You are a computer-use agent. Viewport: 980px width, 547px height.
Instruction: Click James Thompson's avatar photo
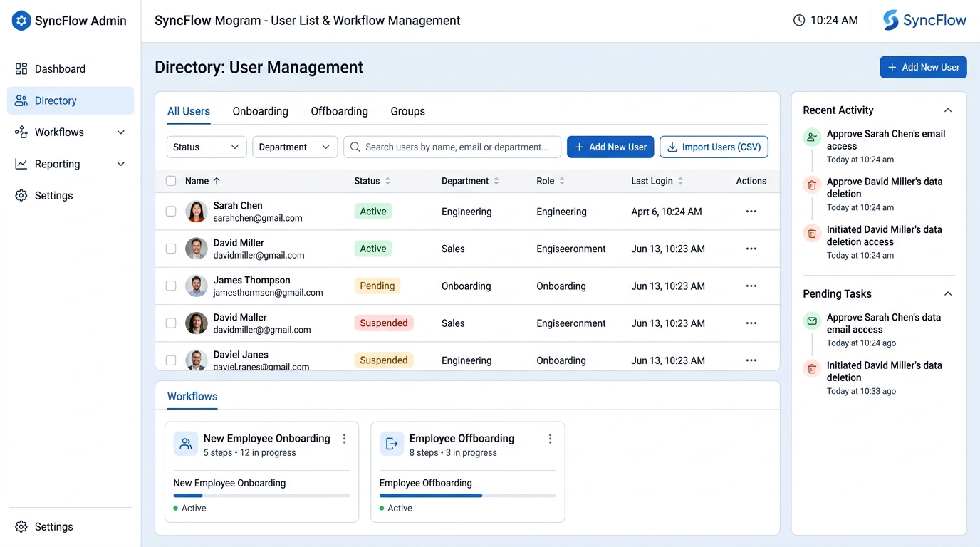(x=197, y=286)
